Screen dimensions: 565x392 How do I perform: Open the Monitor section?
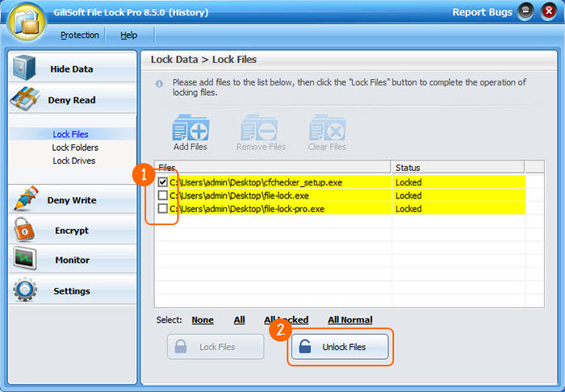[x=72, y=260]
